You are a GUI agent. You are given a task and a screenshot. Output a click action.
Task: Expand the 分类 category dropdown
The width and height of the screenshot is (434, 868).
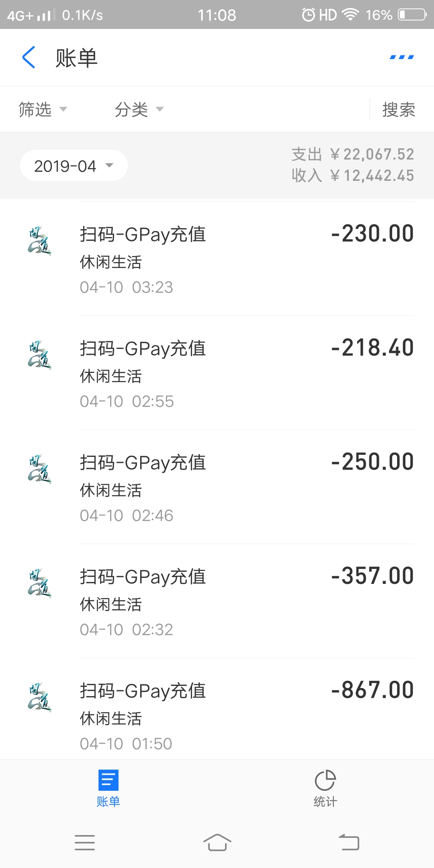(x=139, y=109)
